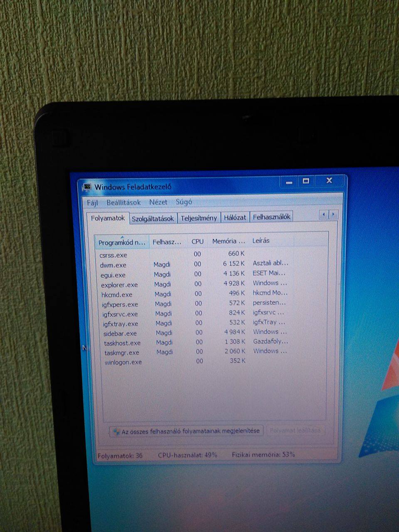
Task: Click the Task Manager title bar icon
Action: click(87, 187)
